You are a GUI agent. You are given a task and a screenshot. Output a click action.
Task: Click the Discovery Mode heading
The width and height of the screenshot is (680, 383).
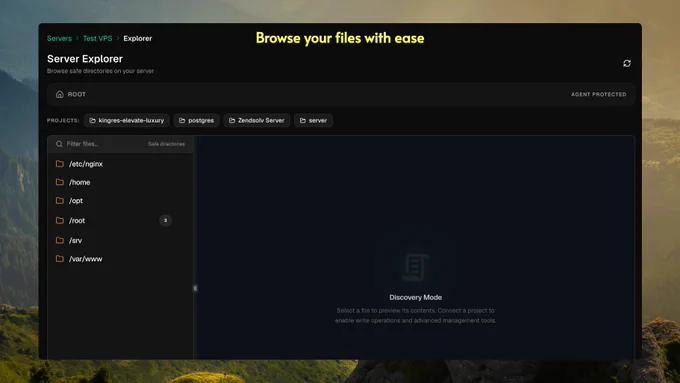[415, 298]
